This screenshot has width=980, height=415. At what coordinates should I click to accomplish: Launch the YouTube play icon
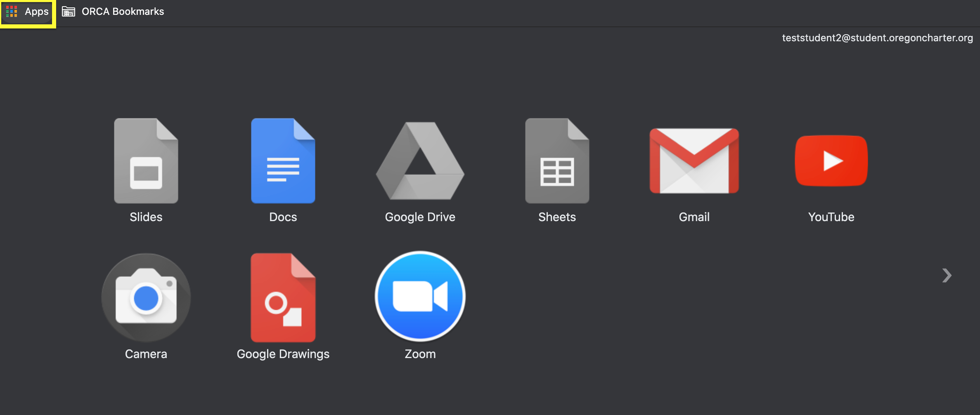coord(831,161)
